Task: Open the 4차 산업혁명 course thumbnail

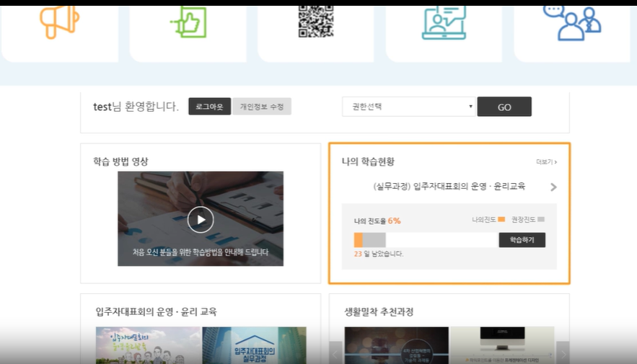Action: click(397, 345)
